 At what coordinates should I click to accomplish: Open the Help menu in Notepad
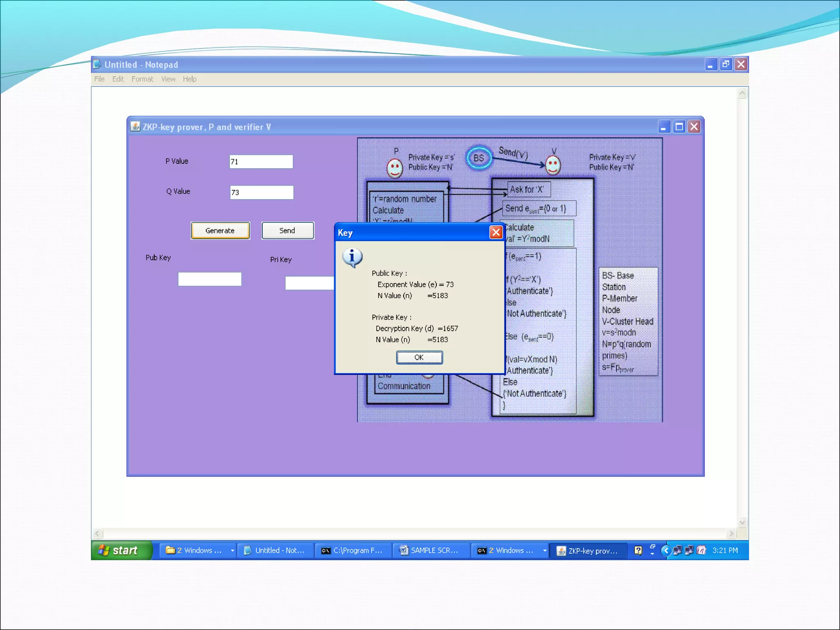pyautogui.click(x=189, y=79)
